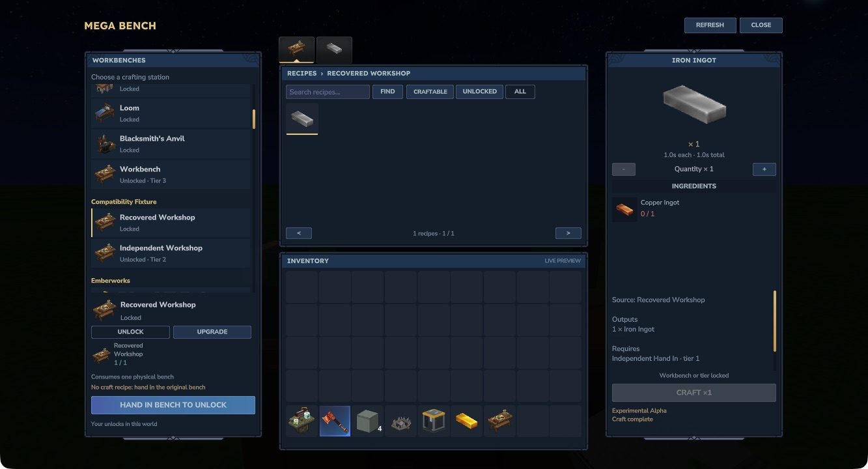Click the Unlock button for Recovered Workshop
The image size is (868, 469).
(130, 332)
